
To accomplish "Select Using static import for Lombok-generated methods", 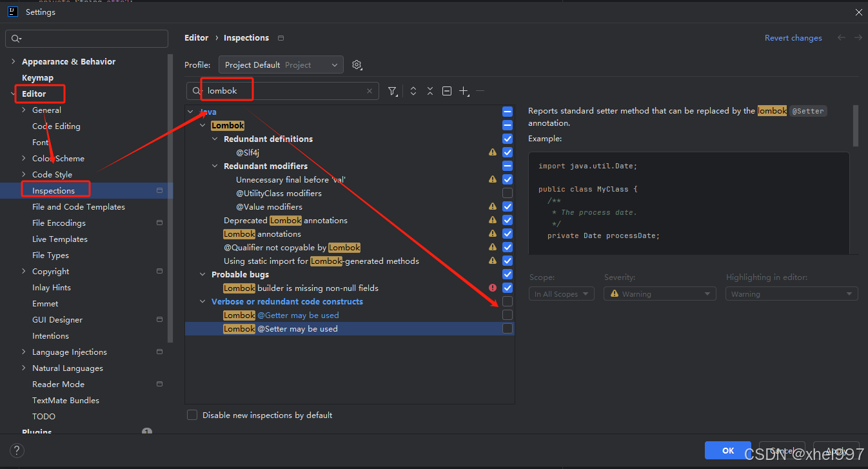I will pos(321,261).
